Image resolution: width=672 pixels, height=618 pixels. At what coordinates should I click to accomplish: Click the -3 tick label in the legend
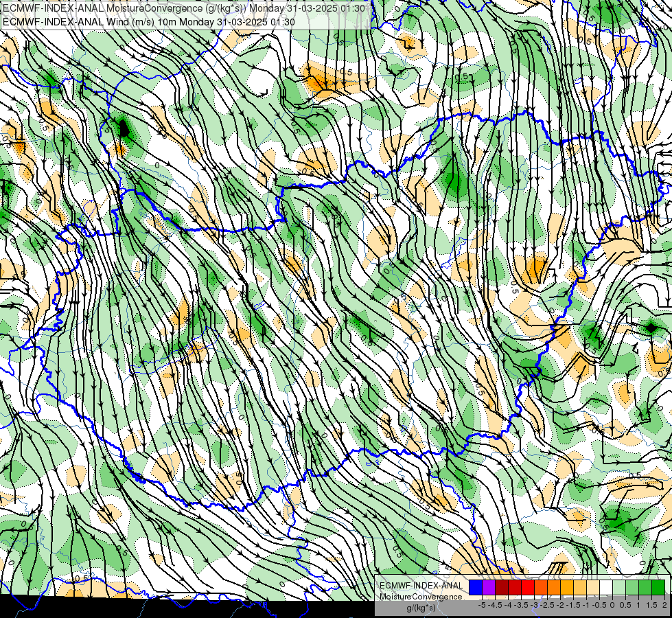point(535,605)
